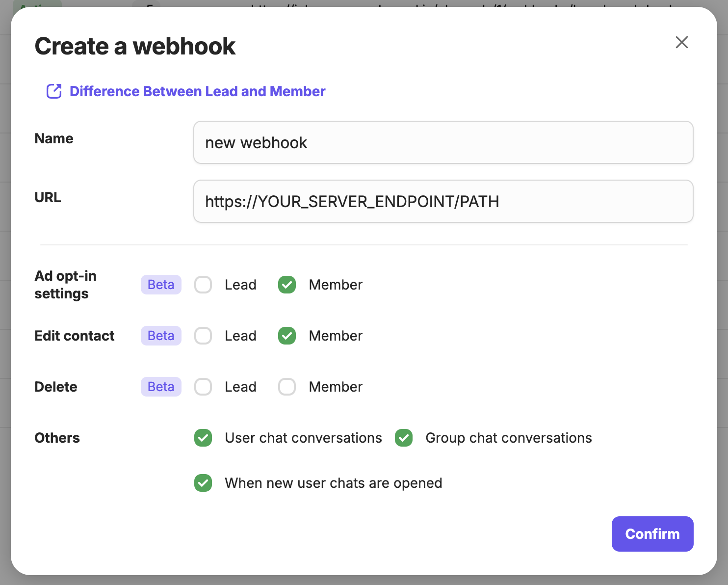
Task: Uncheck Member checkbox for Edit contact
Action: [x=287, y=336]
